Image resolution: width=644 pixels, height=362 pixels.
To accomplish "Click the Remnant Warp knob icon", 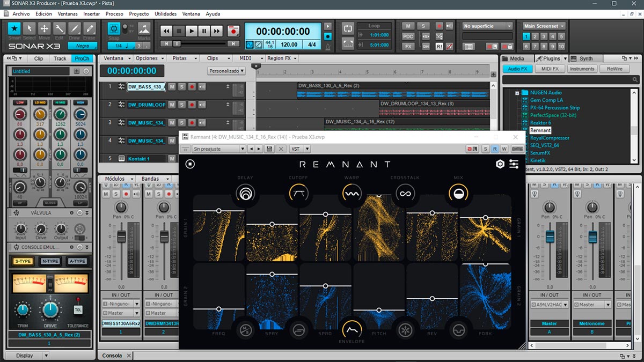I will [x=352, y=194].
